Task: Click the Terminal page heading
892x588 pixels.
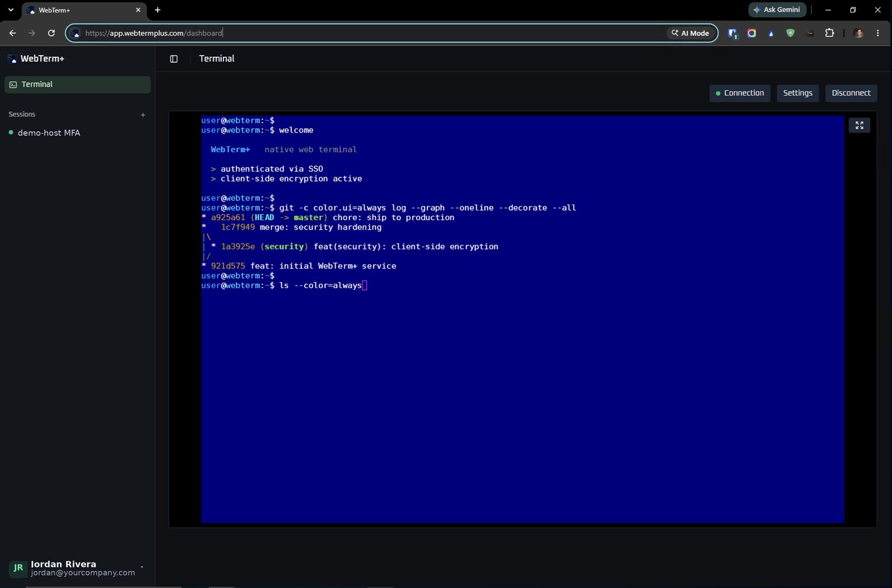Action: (x=217, y=59)
